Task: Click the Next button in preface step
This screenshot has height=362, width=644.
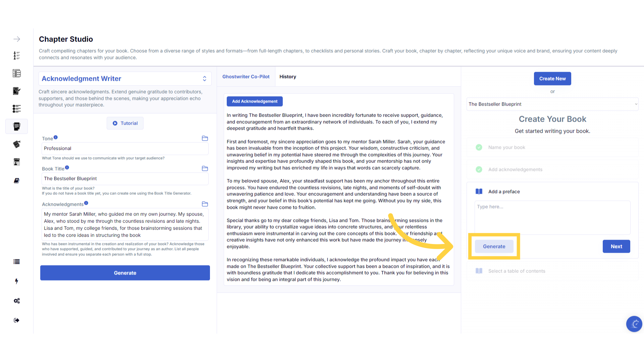Action: pos(616,246)
